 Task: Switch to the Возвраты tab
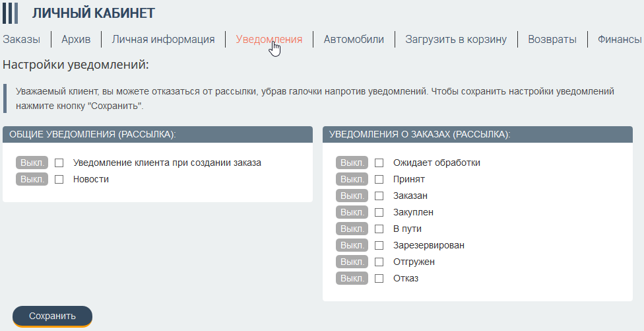point(552,40)
